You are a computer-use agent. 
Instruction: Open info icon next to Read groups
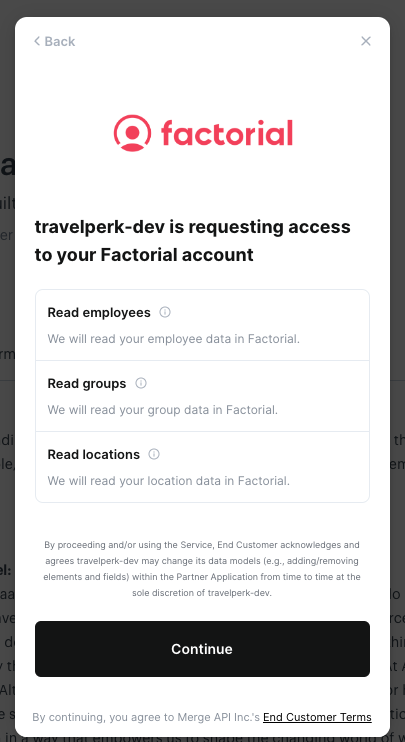[x=141, y=383]
